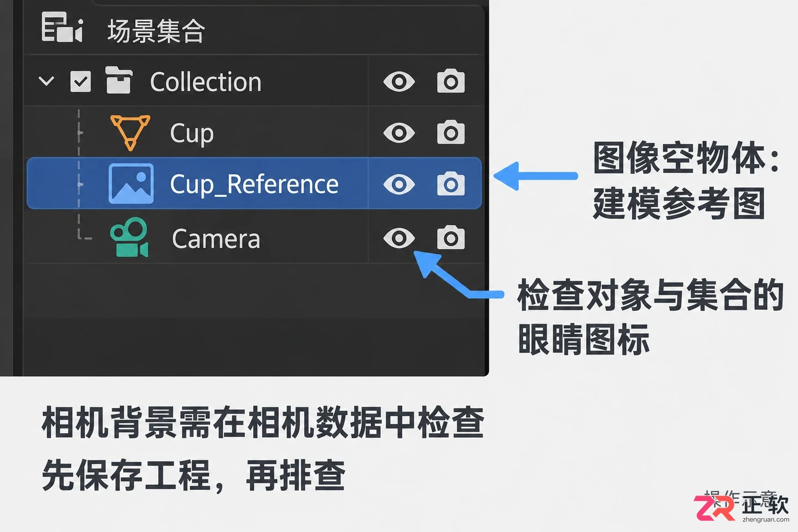Click the Cup mesh object icon
The image size is (798, 532).
pyautogui.click(x=130, y=133)
